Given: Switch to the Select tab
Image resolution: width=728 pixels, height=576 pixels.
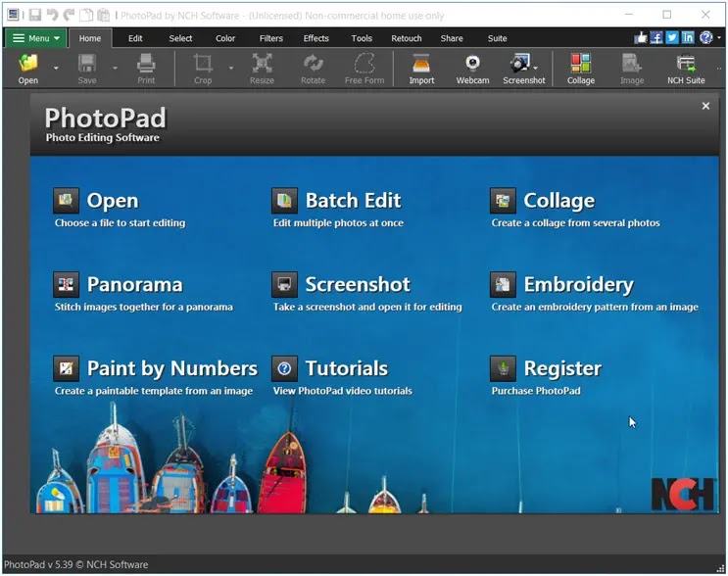Looking at the screenshot, I should (x=180, y=38).
